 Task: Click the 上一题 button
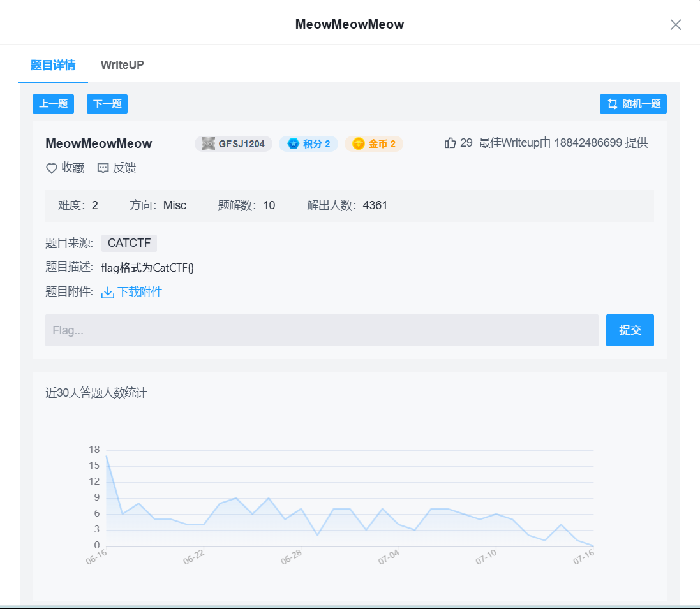[x=53, y=103]
